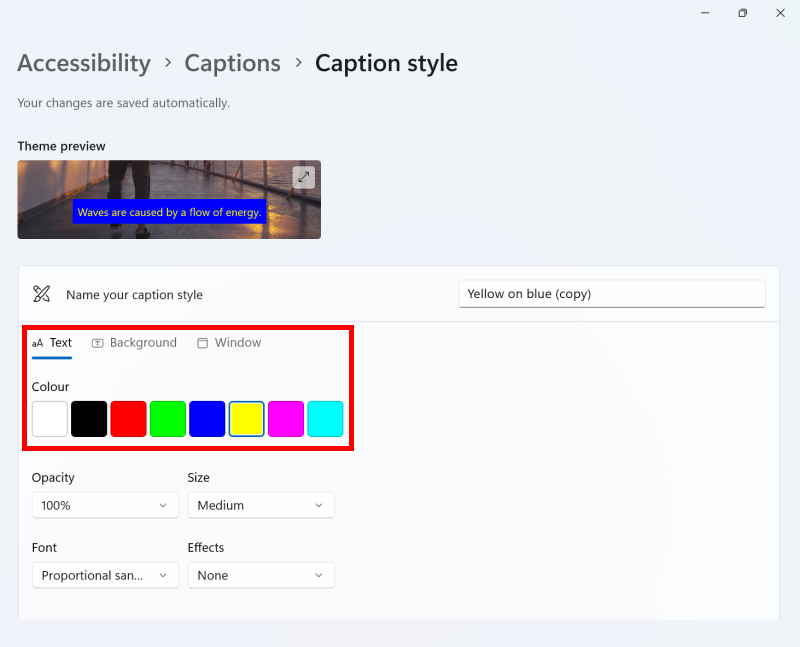
Task: Open the Font dropdown list
Action: [105, 575]
